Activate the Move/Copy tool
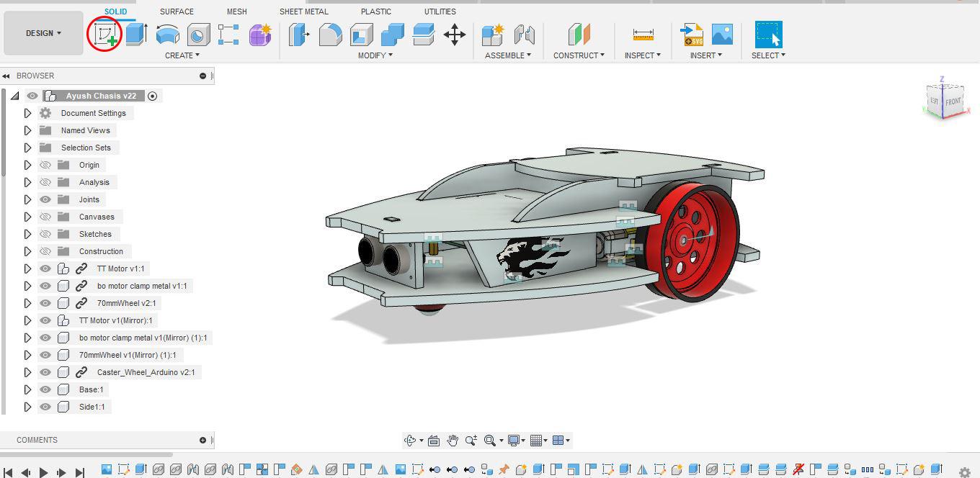Viewport: 980px width, 478px height. click(455, 33)
